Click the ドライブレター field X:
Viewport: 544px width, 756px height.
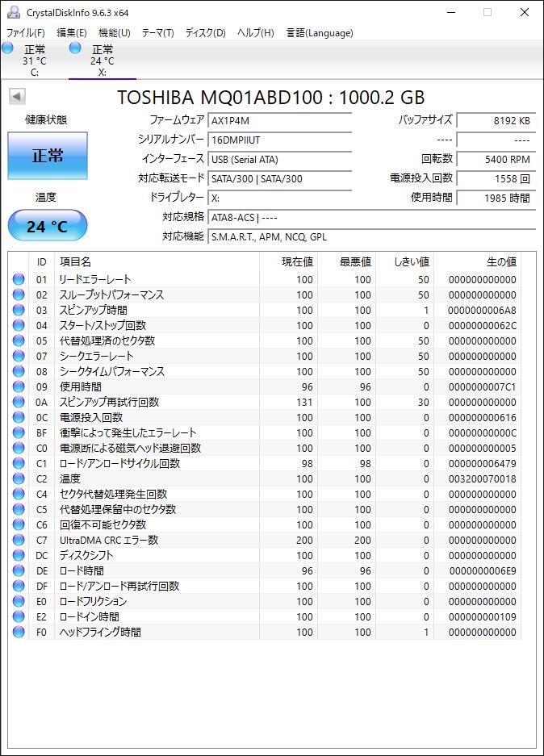(280, 198)
